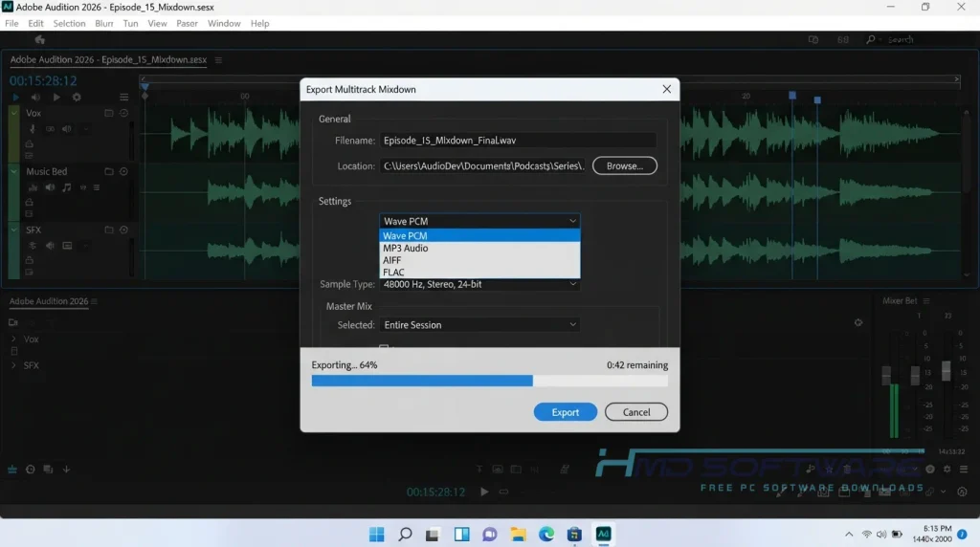Open the Vox track small dropdown

click(85, 129)
